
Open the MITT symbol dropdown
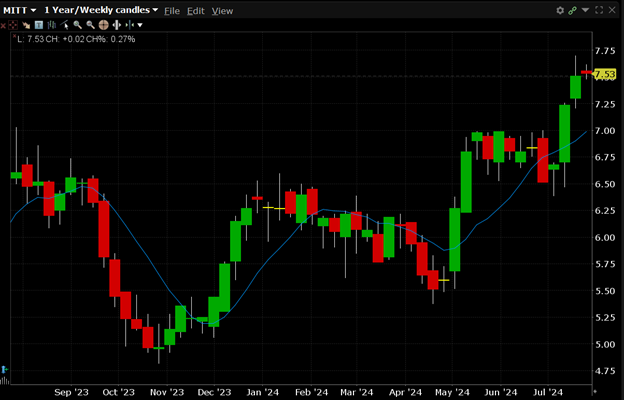(20, 10)
